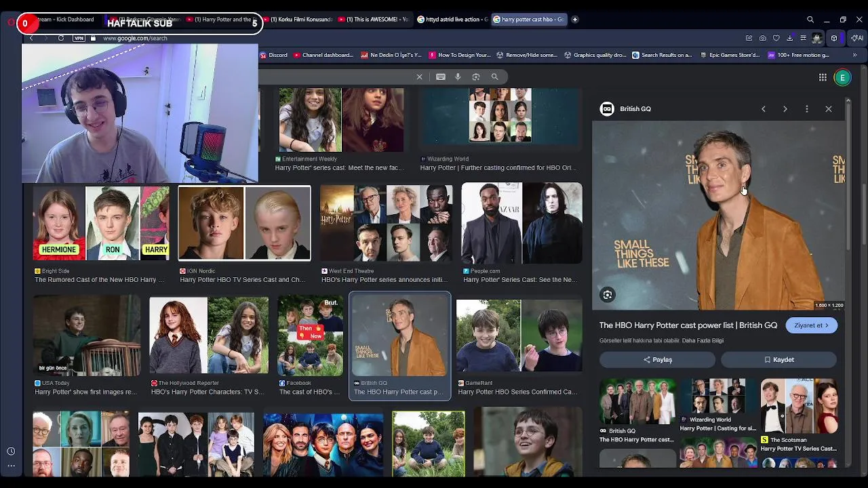Open Hermione Ron Harry rumored cast thumbnail
This screenshot has width=868, height=488.
pos(101,224)
